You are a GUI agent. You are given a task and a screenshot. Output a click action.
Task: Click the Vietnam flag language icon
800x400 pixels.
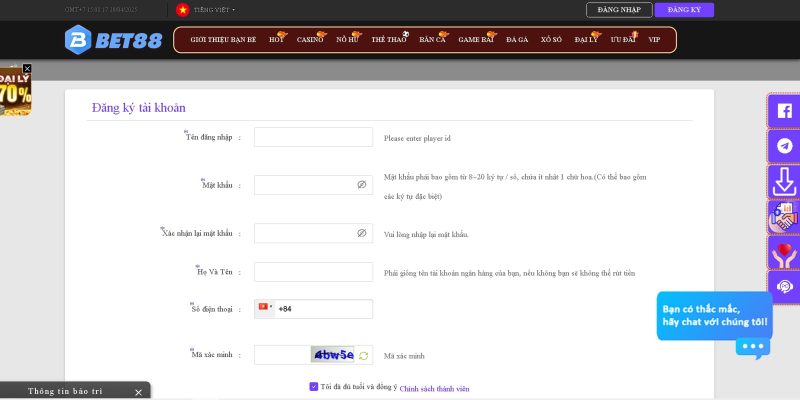pos(183,10)
